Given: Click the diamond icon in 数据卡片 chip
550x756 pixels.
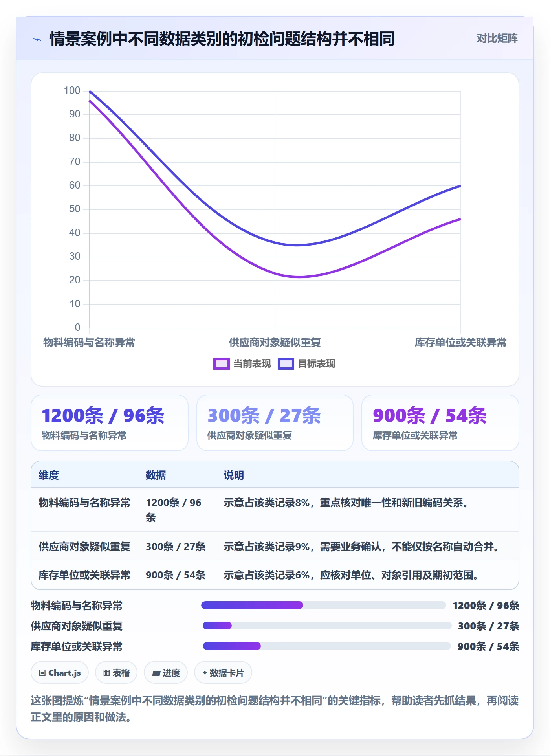Looking at the screenshot, I should (x=205, y=673).
